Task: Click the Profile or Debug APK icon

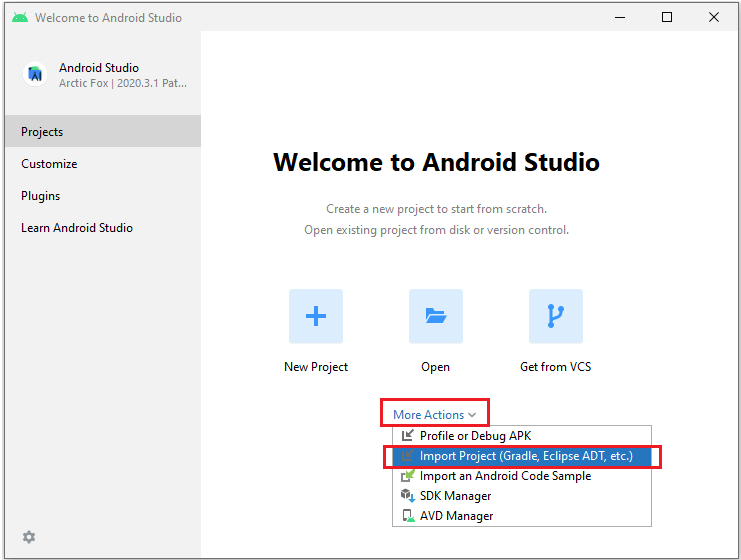Action: pos(407,436)
